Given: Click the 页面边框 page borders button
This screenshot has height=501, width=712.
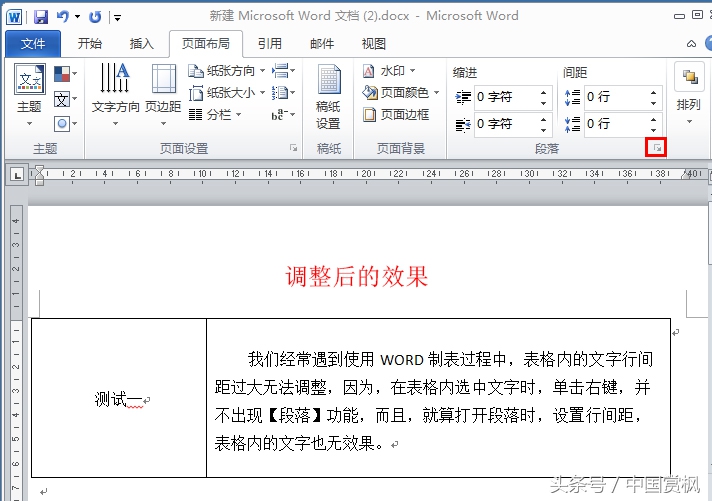Looking at the screenshot, I should (x=396, y=114).
